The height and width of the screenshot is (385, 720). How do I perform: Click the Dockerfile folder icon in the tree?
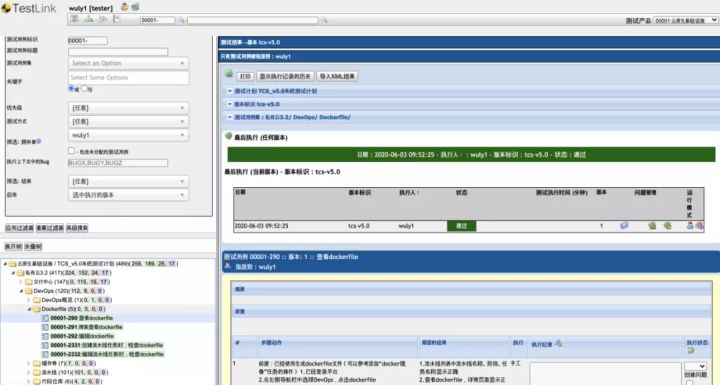pos(37,309)
